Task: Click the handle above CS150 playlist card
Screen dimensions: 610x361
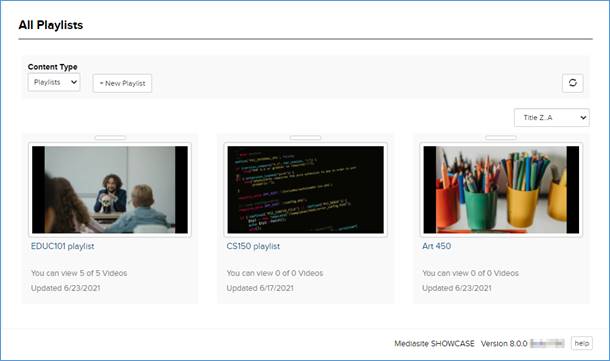Action: [x=305, y=137]
